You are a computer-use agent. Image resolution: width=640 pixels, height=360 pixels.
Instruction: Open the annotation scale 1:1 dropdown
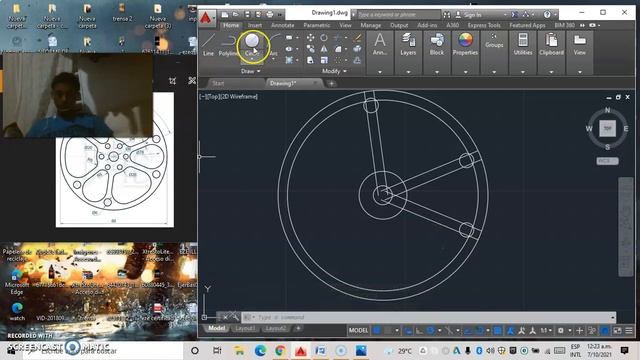[546, 330]
